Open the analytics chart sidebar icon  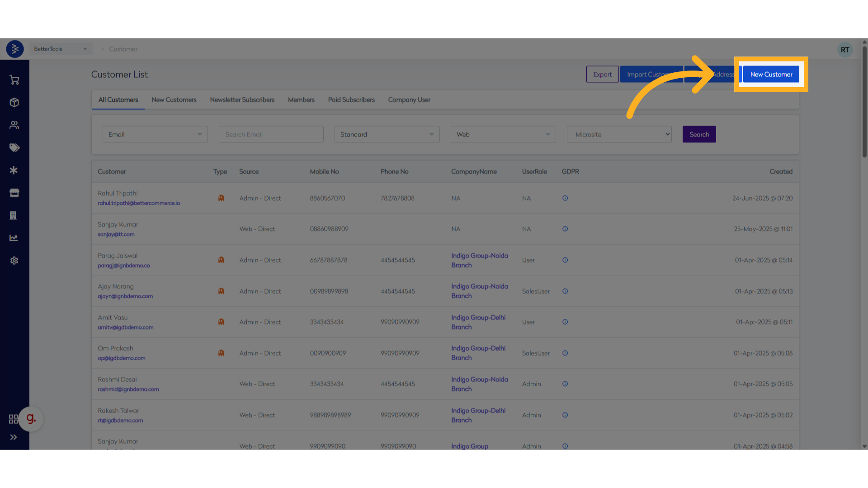14,238
